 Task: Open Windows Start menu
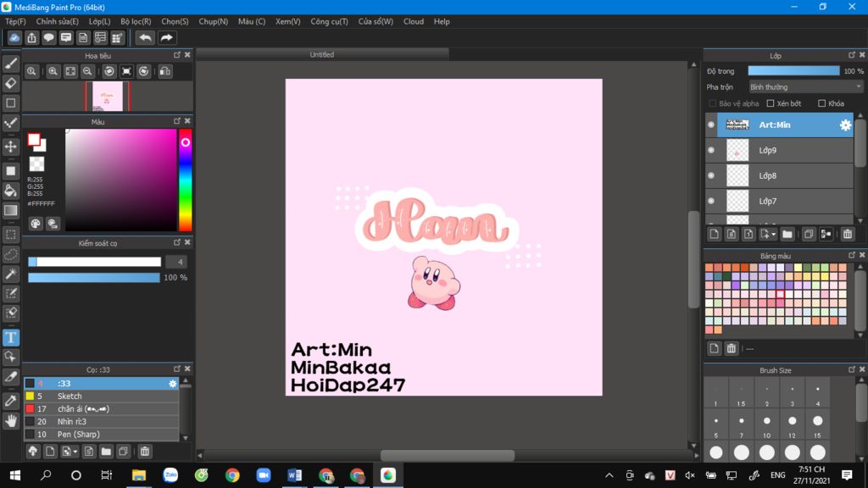[15, 475]
